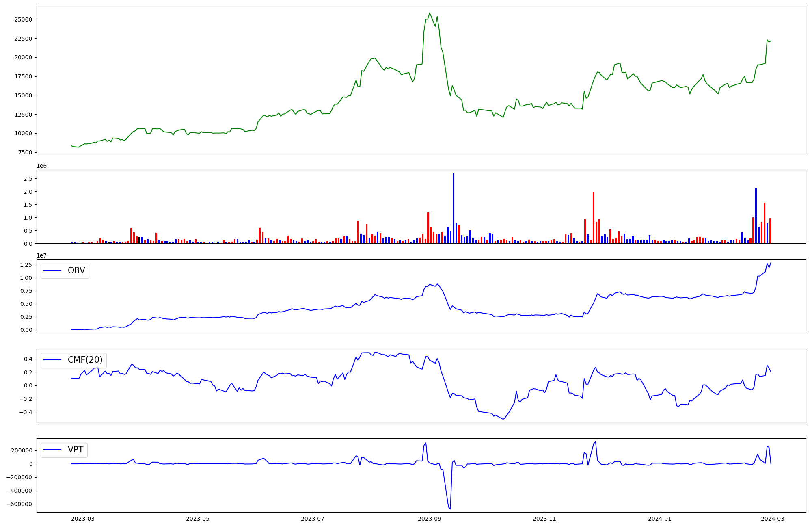Click the 7500 price axis tick label
Viewport: 812px width, 528px height.
point(25,152)
